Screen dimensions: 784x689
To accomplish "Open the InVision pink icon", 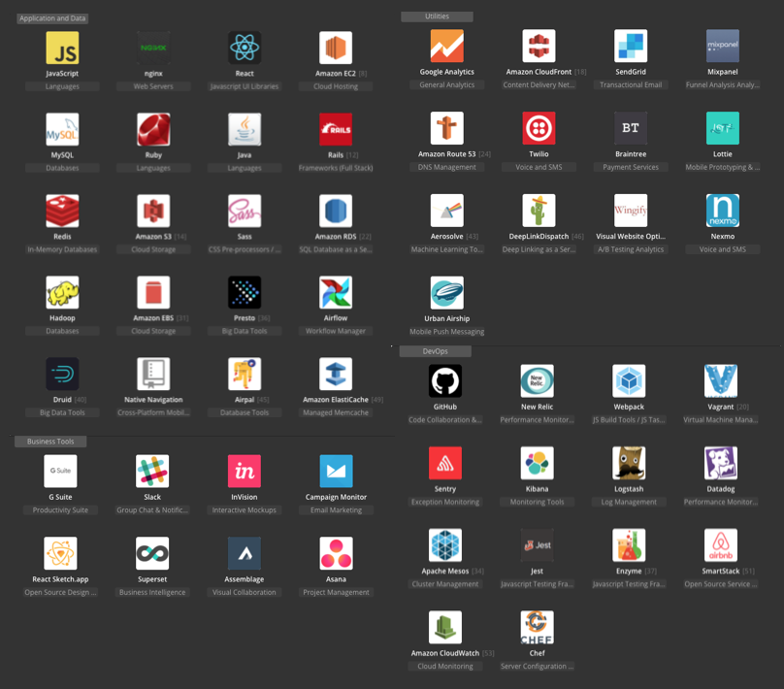I will click(x=245, y=471).
